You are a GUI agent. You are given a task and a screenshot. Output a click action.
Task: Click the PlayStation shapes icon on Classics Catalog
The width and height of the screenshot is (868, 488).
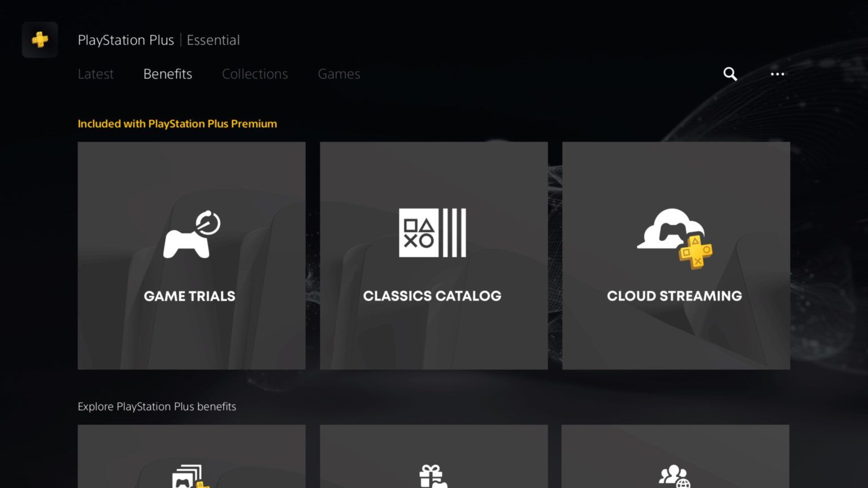coord(433,232)
